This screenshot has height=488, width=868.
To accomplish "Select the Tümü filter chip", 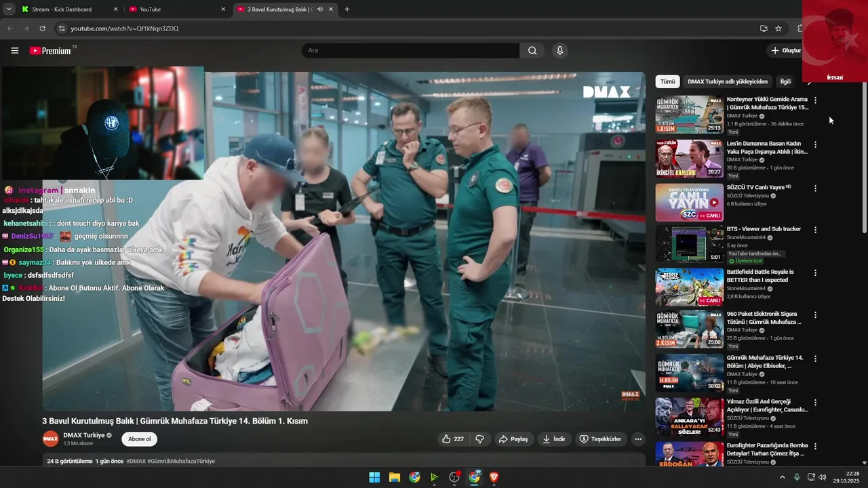I will click(x=668, y=81).
